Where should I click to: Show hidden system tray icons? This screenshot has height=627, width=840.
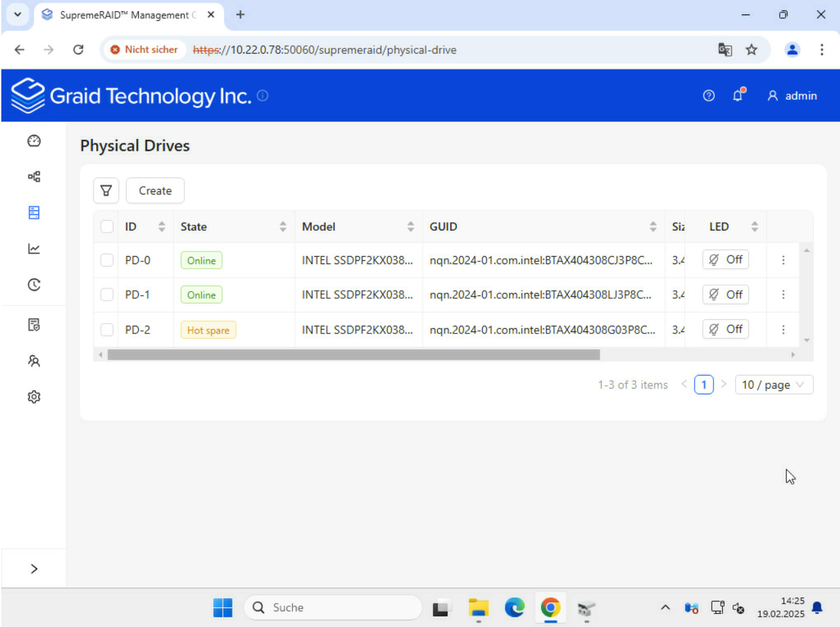click(665, 607)
